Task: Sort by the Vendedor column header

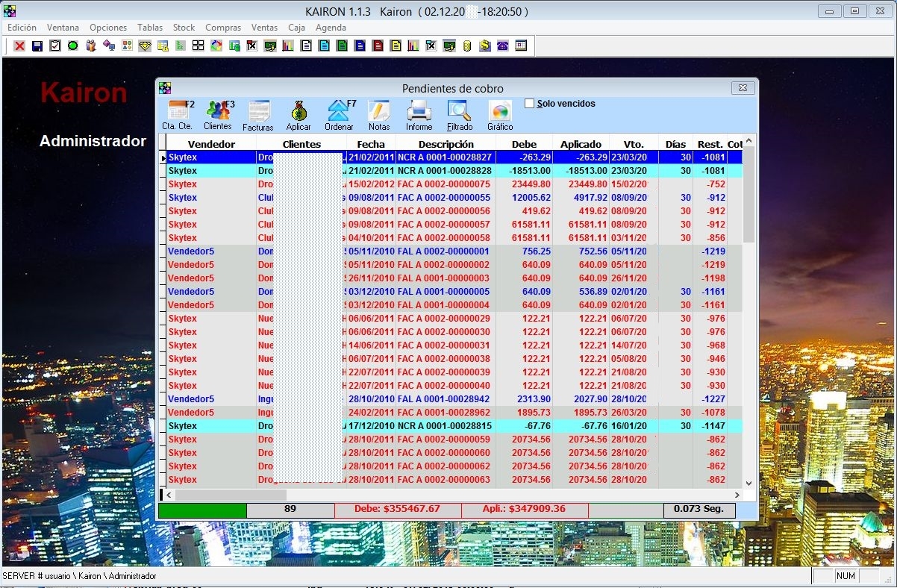Action: tap(211, 144)
